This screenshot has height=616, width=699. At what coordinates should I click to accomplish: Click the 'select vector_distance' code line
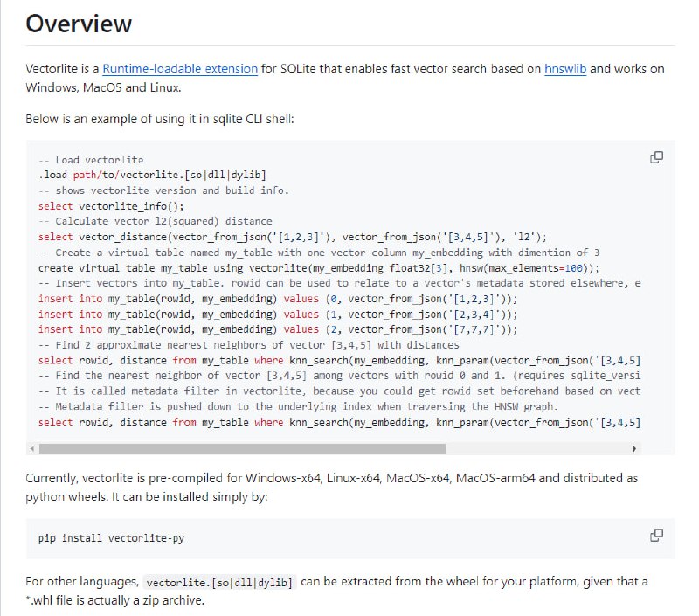[293, 237]
